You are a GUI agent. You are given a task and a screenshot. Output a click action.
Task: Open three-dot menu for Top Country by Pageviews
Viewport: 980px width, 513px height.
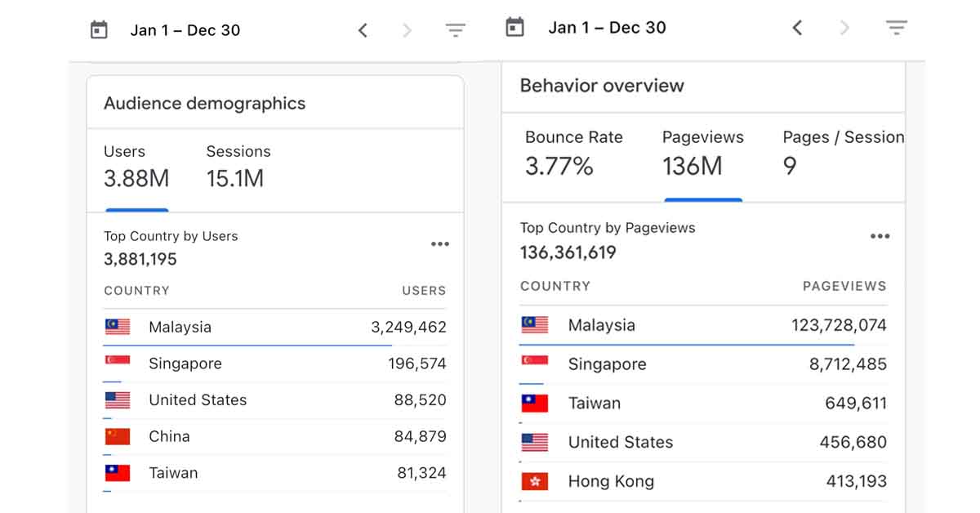click(880, 237)
